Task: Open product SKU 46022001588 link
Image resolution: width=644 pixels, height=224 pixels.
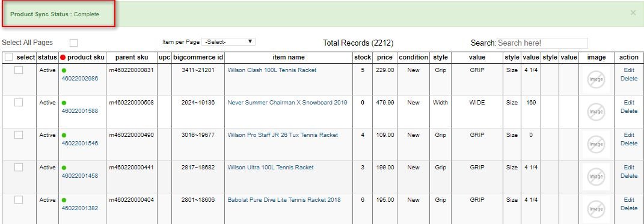Action: point(80,110)
